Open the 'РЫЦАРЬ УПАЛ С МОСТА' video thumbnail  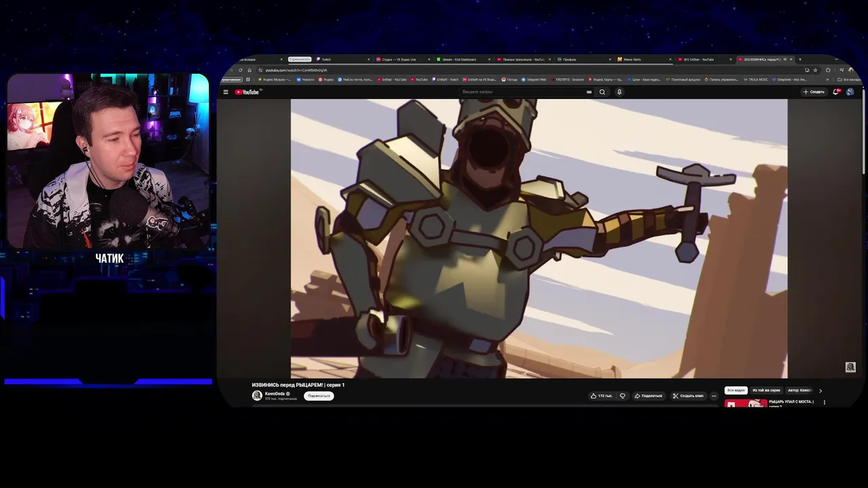tap(746, 403)
